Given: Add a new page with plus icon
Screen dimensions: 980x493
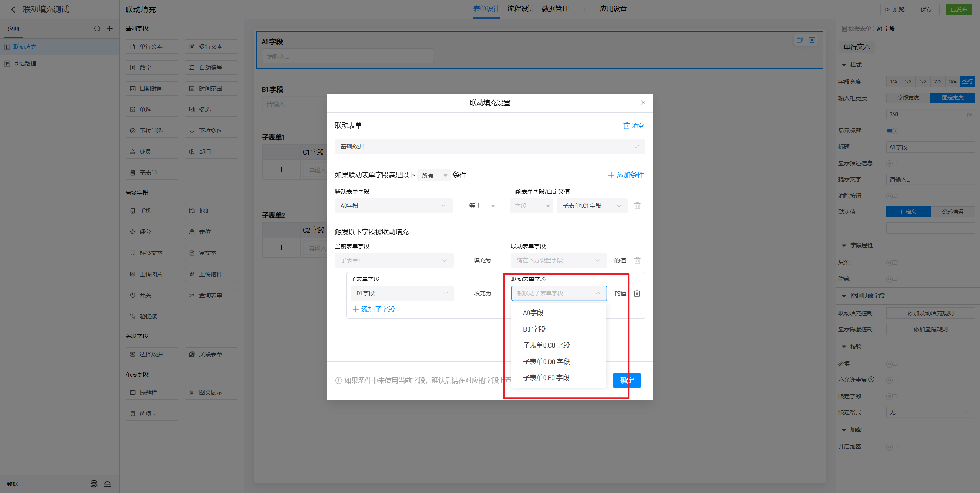Looking at the screenshot, I should pyautogui.click(x=110, y=29).
